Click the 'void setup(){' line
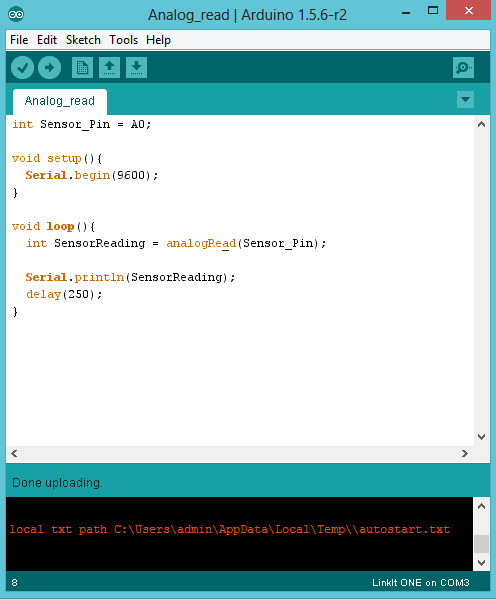This screenshot has width=496, height=600. pyautogui.click(x=57, y=158)
